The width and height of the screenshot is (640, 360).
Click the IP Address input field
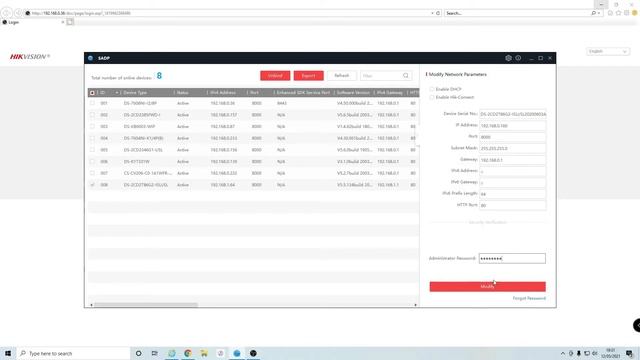[x=512, y=126]
